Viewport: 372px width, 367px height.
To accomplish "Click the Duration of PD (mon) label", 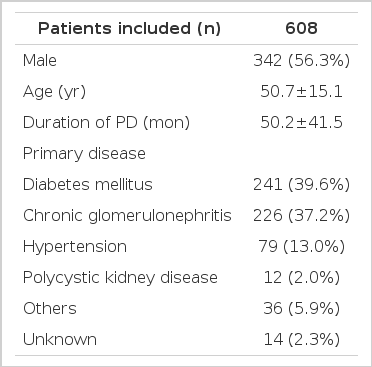I will pos(106,123).
